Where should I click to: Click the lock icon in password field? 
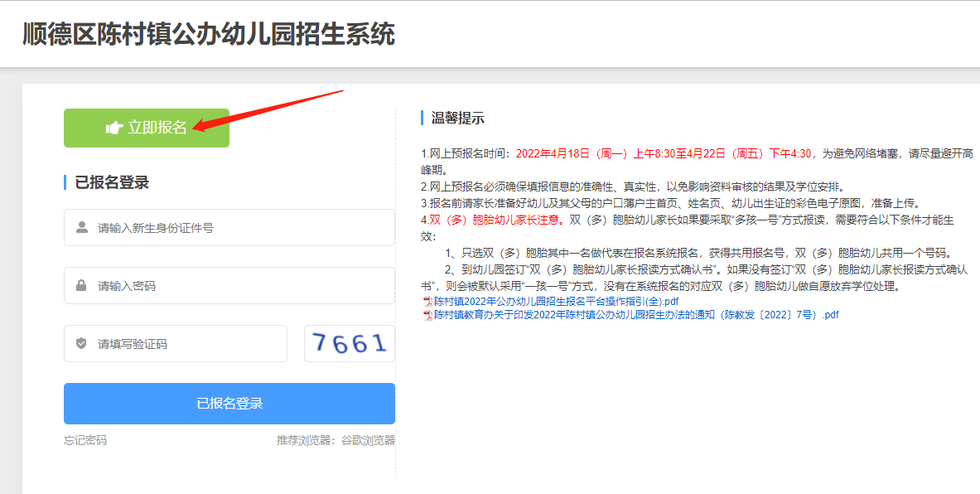81,285
